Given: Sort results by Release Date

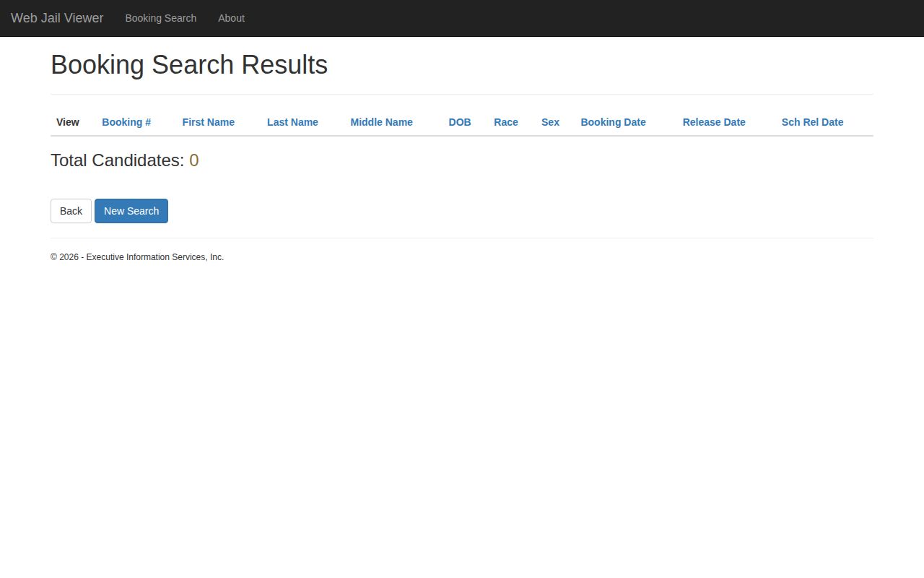Looking at the screenshot, I should click(714, 122).
